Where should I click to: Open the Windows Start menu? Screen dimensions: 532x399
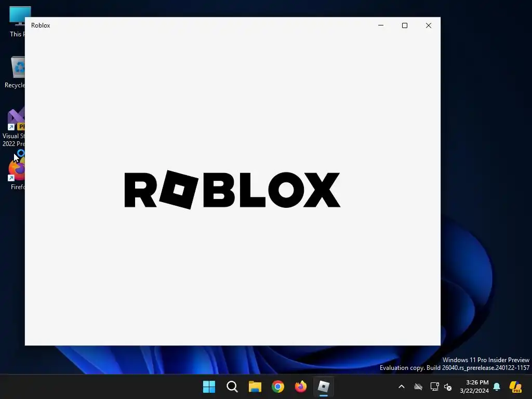click(x=209, y=387)
